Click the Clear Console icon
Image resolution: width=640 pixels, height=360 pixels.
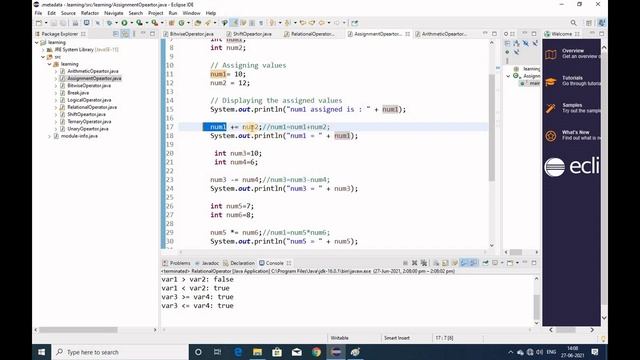coord(436,263)
